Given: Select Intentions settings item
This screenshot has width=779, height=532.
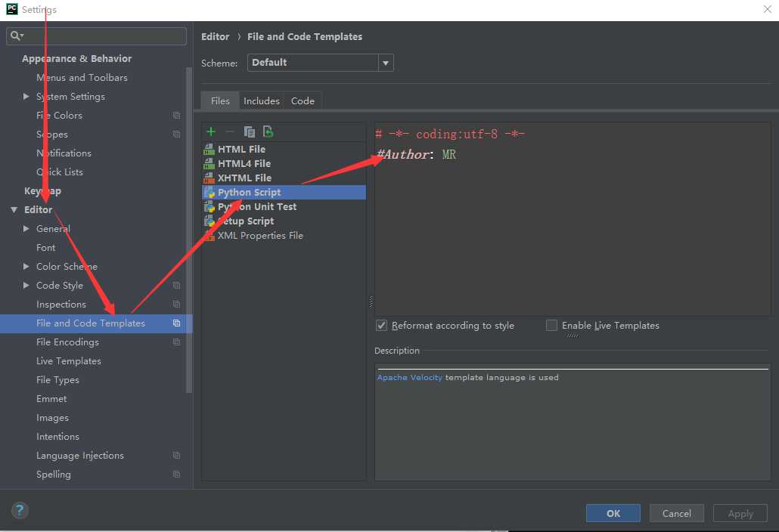Looking at the screenshot, I should [x=57, y=437].
